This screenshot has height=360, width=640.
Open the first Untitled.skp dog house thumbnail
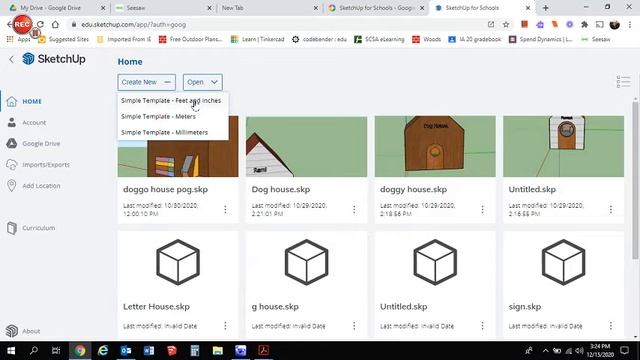(563, 147)
